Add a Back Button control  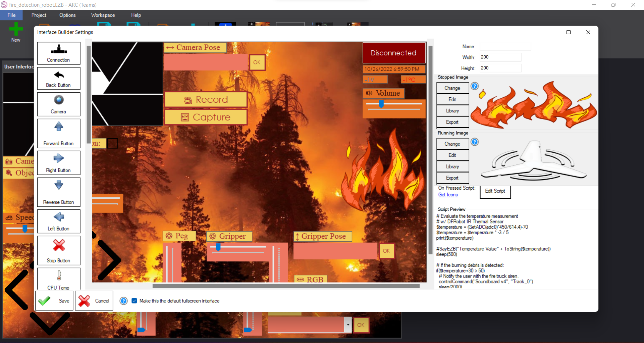coord(59,79)
